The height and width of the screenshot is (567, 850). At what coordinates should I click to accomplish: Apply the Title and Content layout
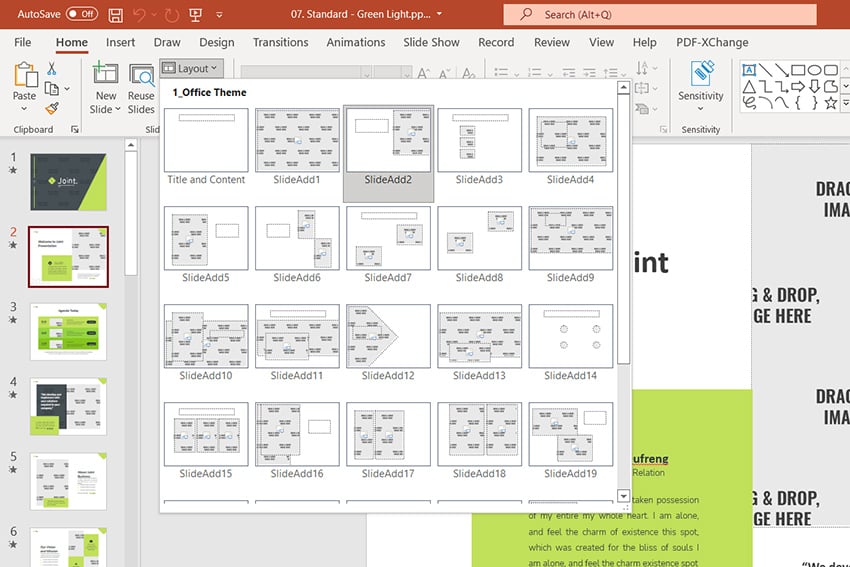206,140
